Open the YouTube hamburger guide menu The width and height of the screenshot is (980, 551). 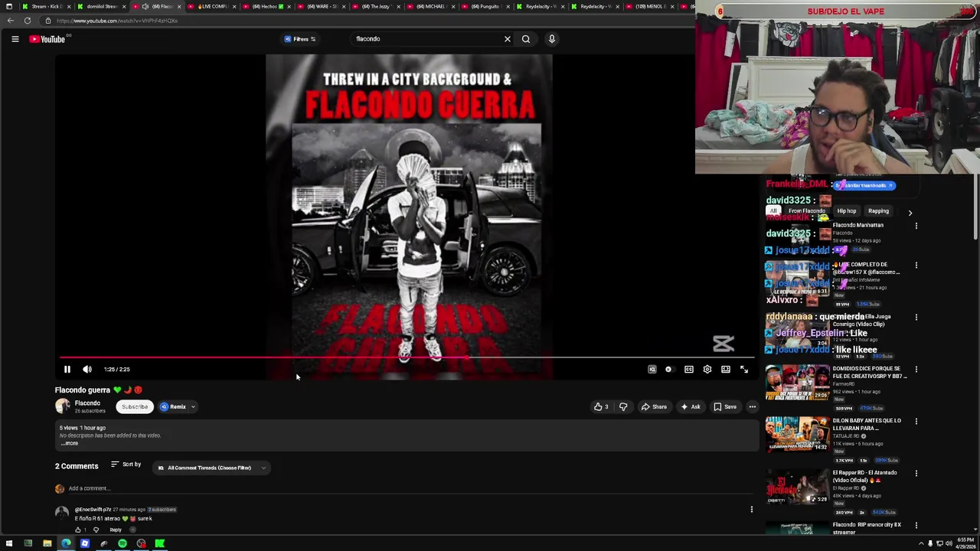tap(15, 39)
